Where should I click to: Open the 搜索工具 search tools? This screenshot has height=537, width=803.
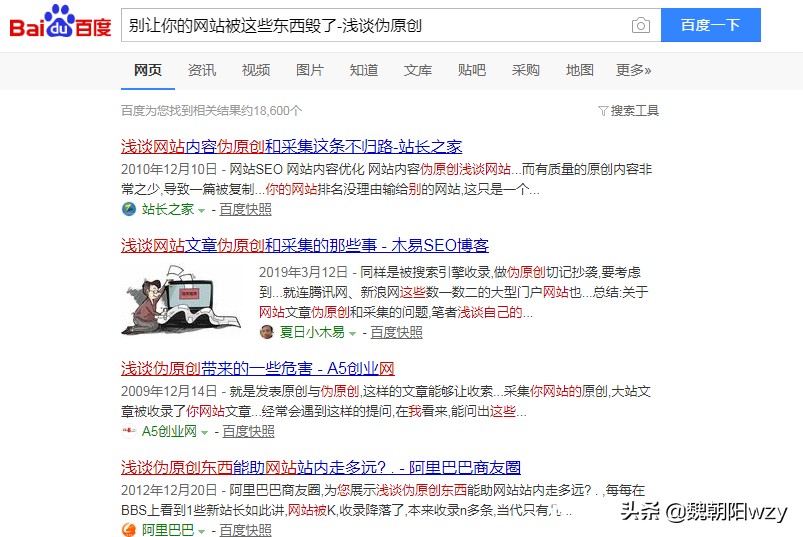[x=635, y=111]
